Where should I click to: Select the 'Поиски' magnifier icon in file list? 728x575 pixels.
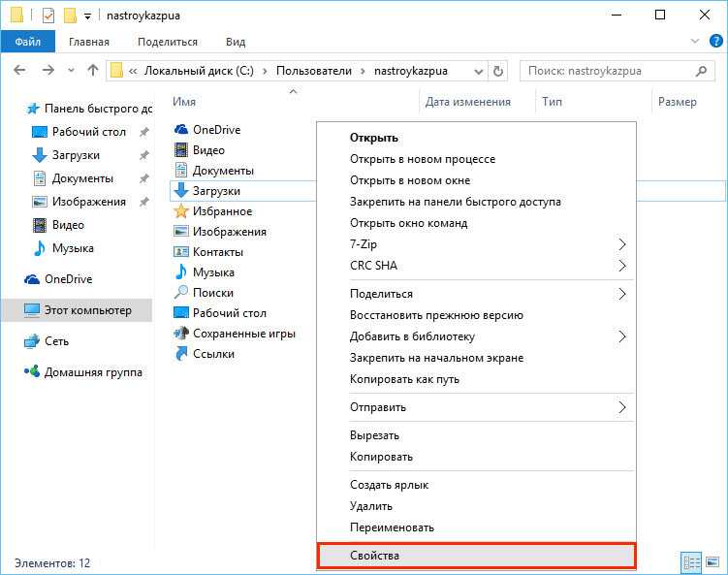pos(180,293)
